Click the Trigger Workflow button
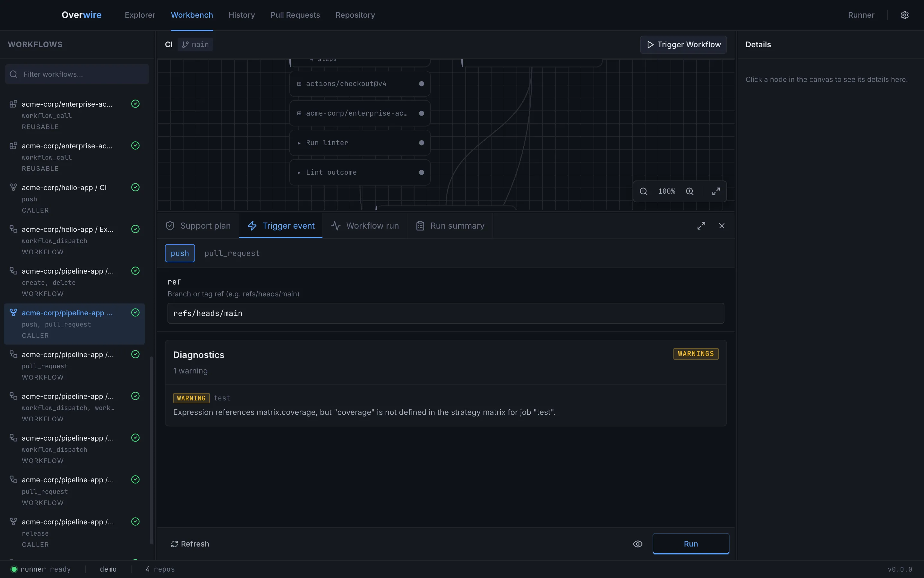The width and height of the screenshot is (924, 578). 683,45
